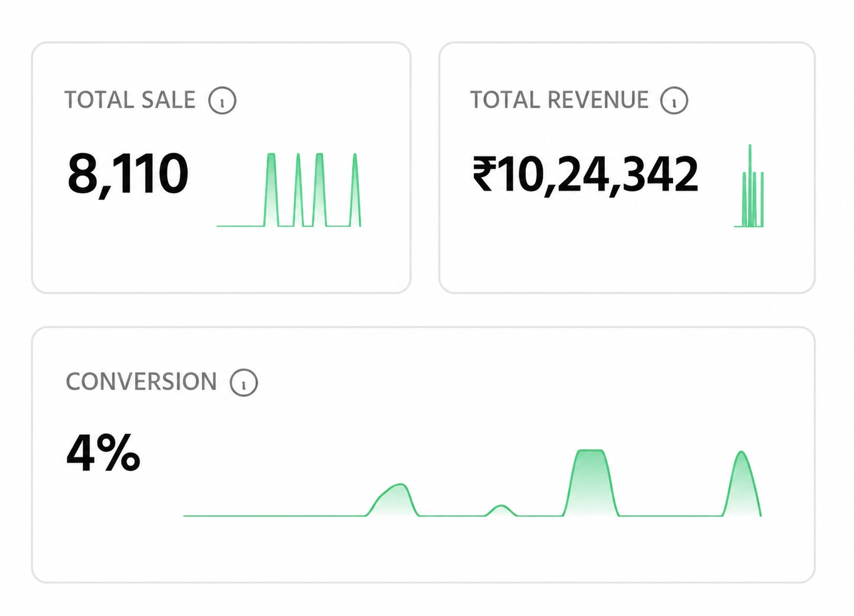Image resolution: width=854 pixels, height=616 pixels.
Task: Click the first spike in Total Sale chart
Action: coord(271,190)
